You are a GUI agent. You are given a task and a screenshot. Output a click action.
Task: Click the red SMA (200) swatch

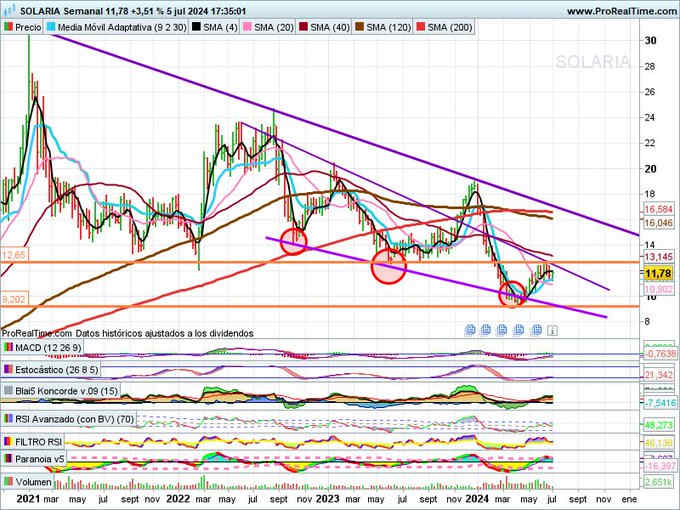[x=420, y=27]
